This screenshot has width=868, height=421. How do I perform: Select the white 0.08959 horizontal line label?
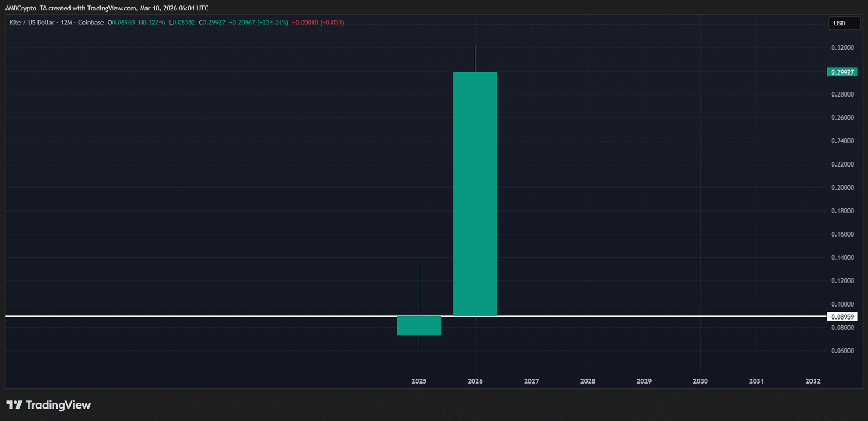pyautogui.click(x=842, y=317)
